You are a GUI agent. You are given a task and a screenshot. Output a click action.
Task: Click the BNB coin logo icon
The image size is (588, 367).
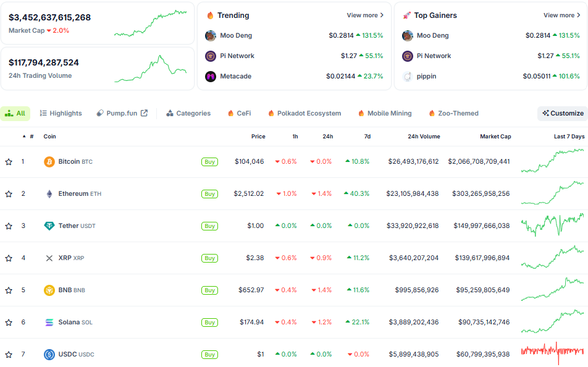coord(49,290)
